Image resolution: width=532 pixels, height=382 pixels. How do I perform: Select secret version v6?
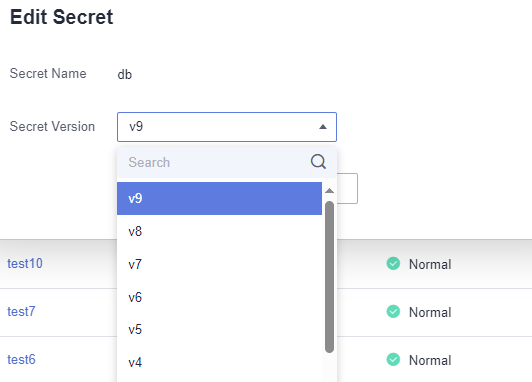[220, 297]
